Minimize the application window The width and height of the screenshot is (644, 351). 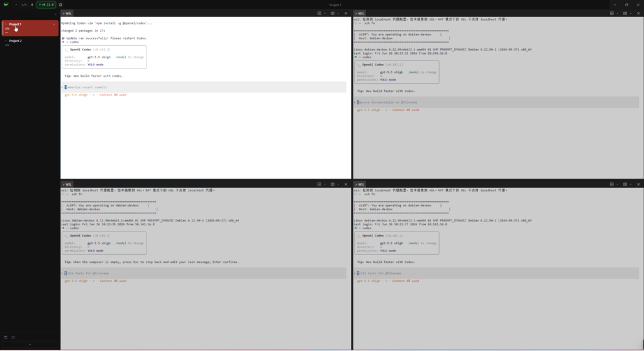pyautogui.click(x=615, y=5)
